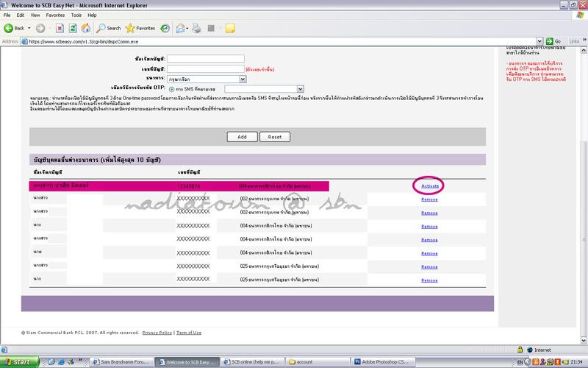
Task: Switch to SCB online help taskbar window
Action: (x=252, y=362)
